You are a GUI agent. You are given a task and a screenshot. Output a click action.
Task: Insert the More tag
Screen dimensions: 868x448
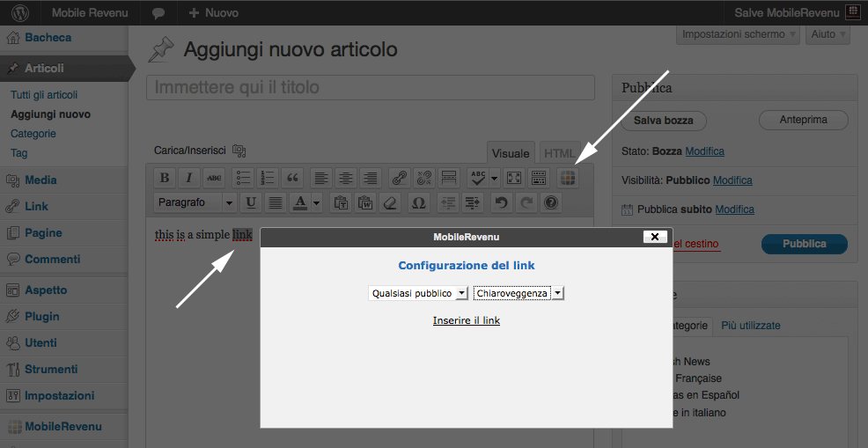click(449, 178)
